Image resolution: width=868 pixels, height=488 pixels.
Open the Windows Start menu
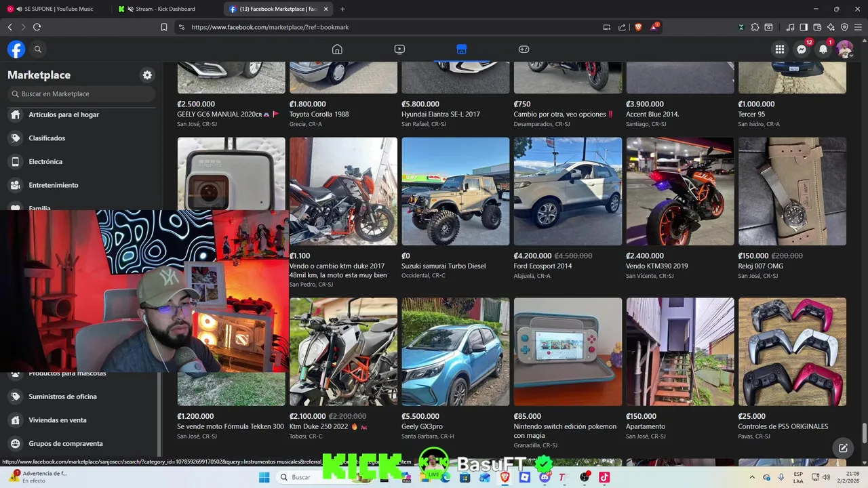pyautogui.click(x=264, y=477)
